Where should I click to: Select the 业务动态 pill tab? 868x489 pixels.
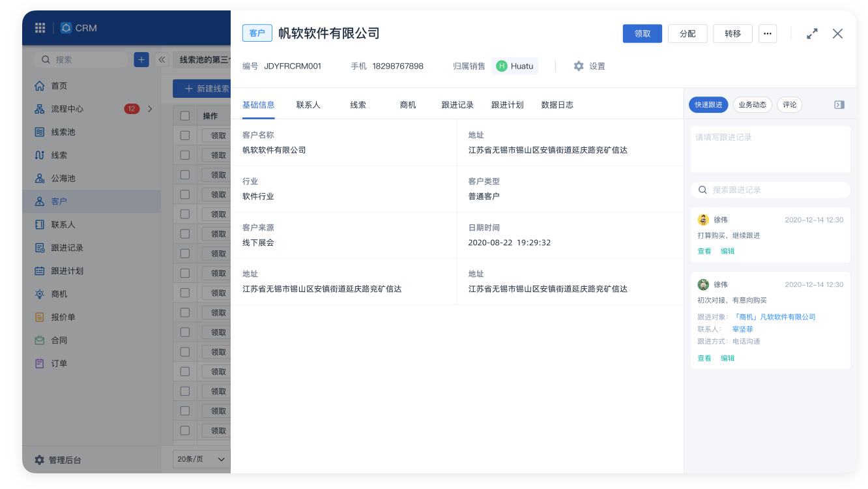pyautogui.click(x=753, y=104)
